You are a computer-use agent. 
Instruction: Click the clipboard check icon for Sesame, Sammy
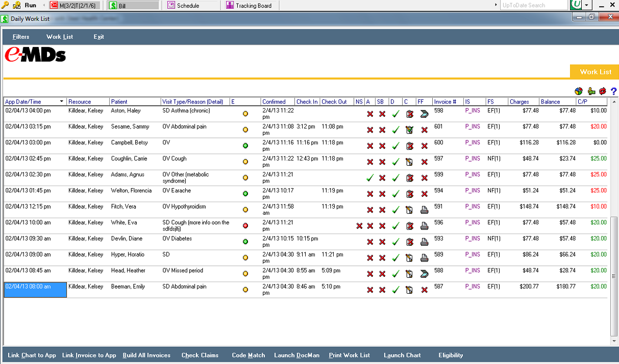coord(409,130)
